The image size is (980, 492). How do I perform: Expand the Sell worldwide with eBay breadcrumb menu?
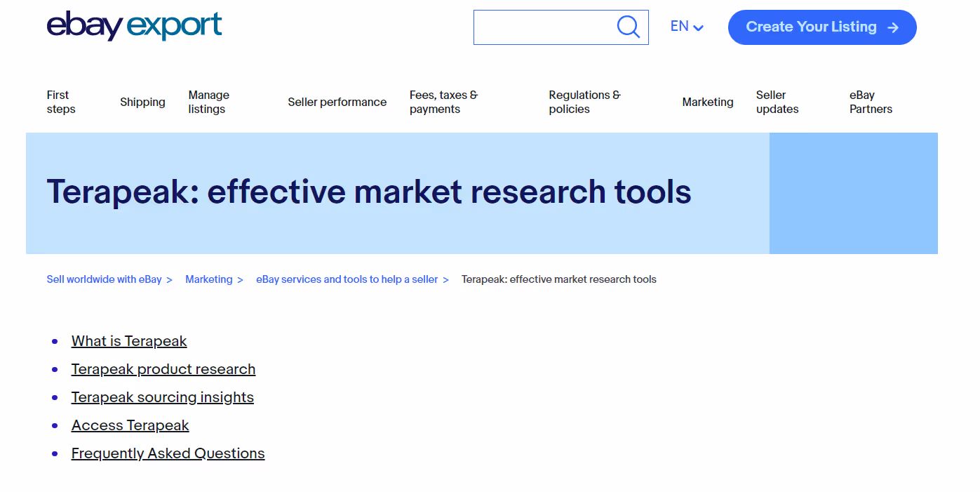(x=103, y=279)
